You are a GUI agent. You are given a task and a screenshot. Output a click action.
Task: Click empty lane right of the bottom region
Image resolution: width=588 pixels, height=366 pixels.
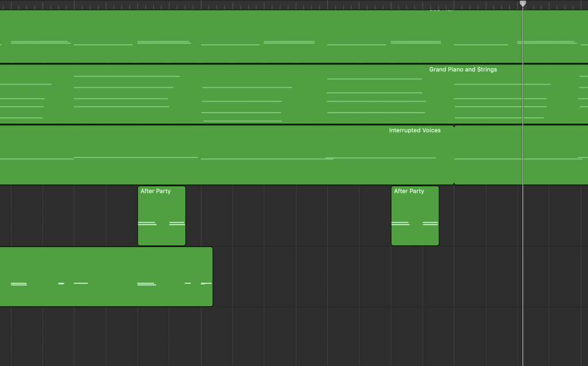[x=345, y=276]
